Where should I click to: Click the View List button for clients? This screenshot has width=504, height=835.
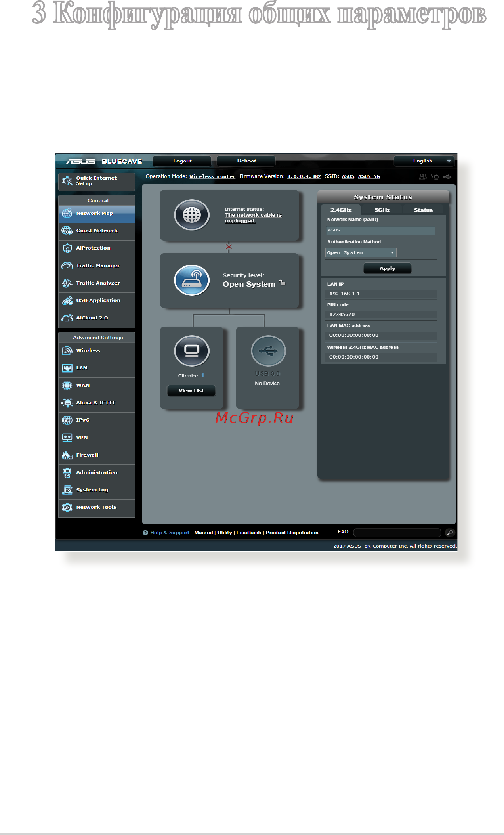pos(191,390)
